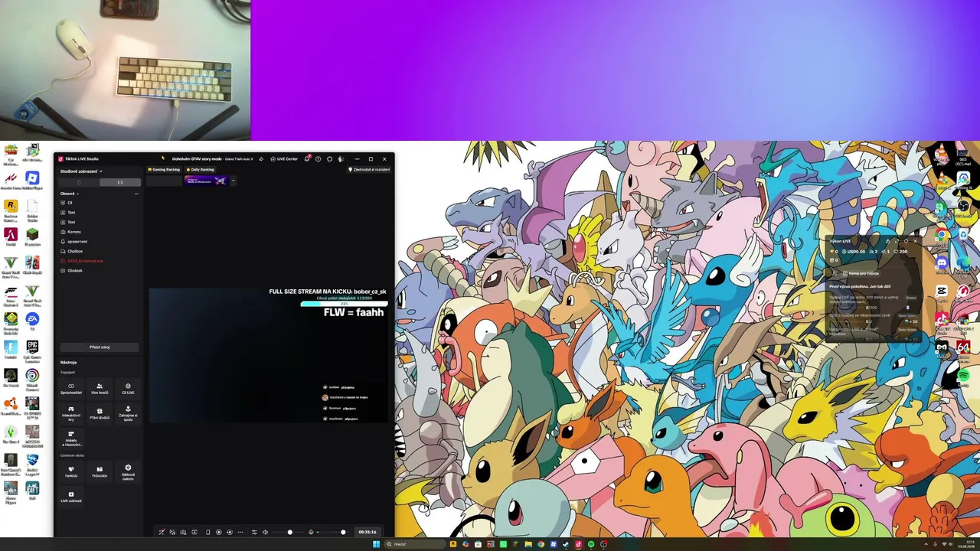Viewport: 980px width, 551px height.
Task: Open the Více hostů multi-guest tool
Action: (100, 388)
